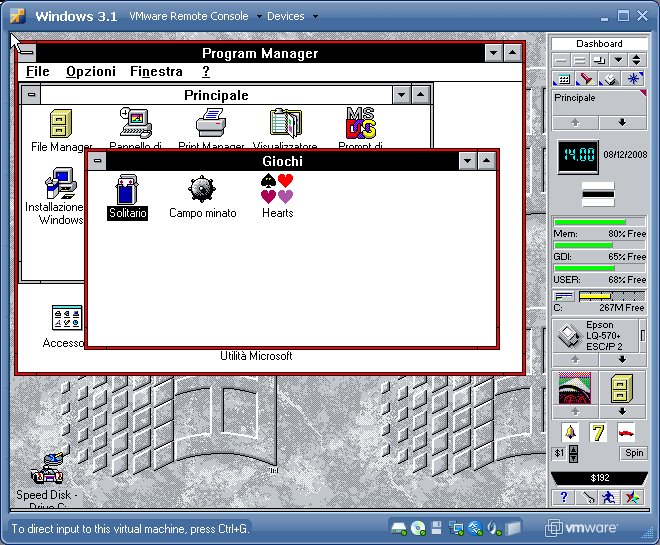Open the Opzioni menu
The width and height of the screenshot is (660, 545).
pos(91,72)
